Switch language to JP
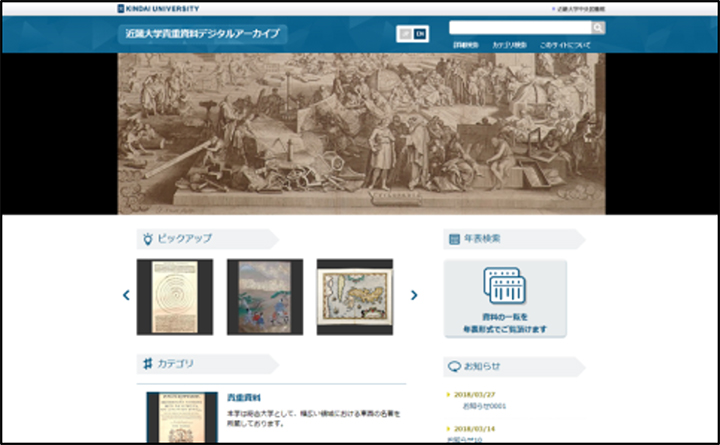The width and height of the screenshot is (720, 445). click(x=405, y=34)
